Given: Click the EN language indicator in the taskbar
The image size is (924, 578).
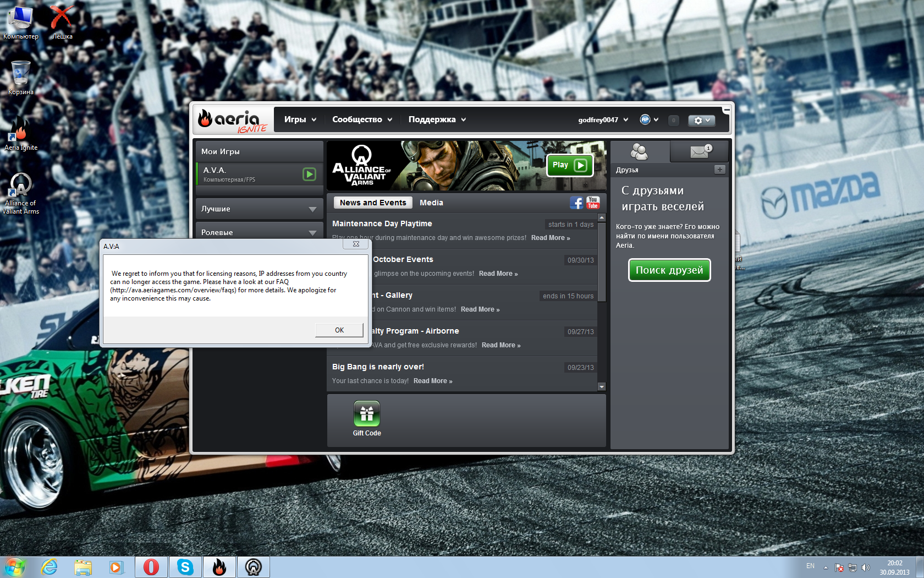Looking at the screenshot, I should coord(810,566).
